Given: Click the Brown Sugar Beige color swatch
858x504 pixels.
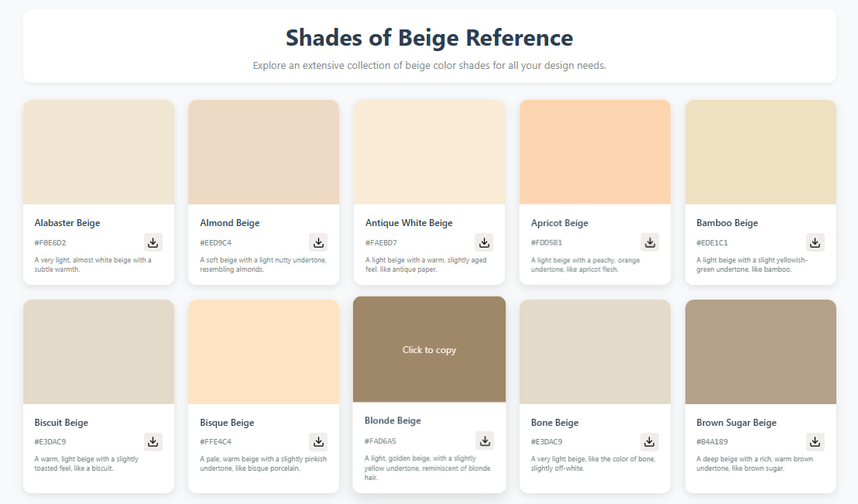Looking at the screenshot, I should click(x=760, y=351).
